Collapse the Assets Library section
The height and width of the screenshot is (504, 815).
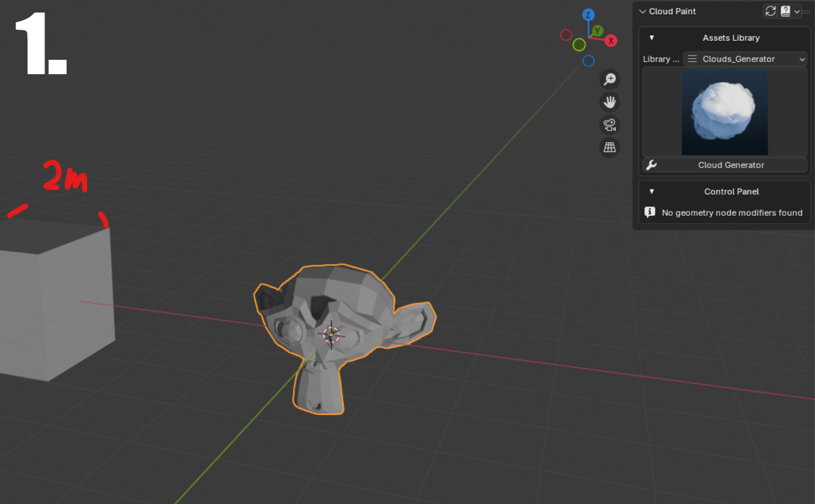[x=652, y=38]
